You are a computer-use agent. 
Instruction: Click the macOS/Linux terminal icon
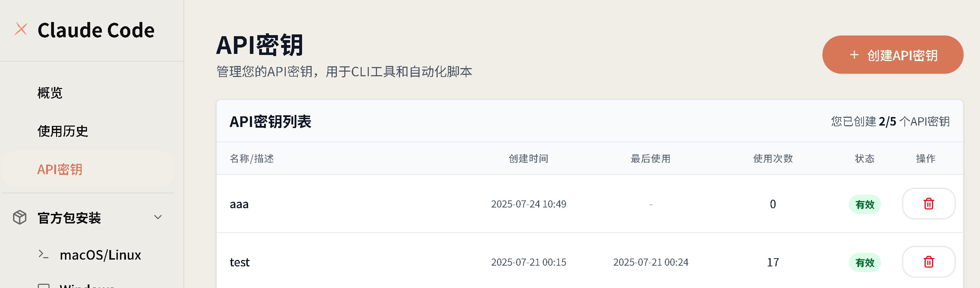click(44, 254)
